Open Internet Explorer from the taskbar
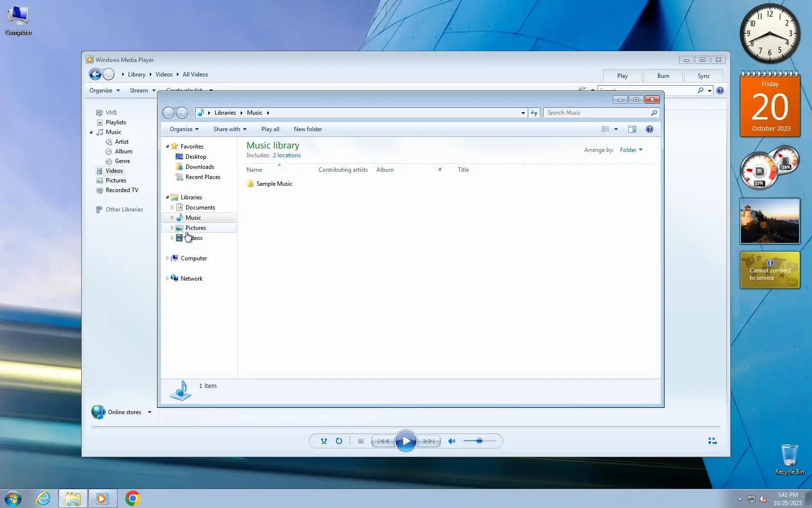This screenshot has width=812, height=508. click(x=43, y=498)
